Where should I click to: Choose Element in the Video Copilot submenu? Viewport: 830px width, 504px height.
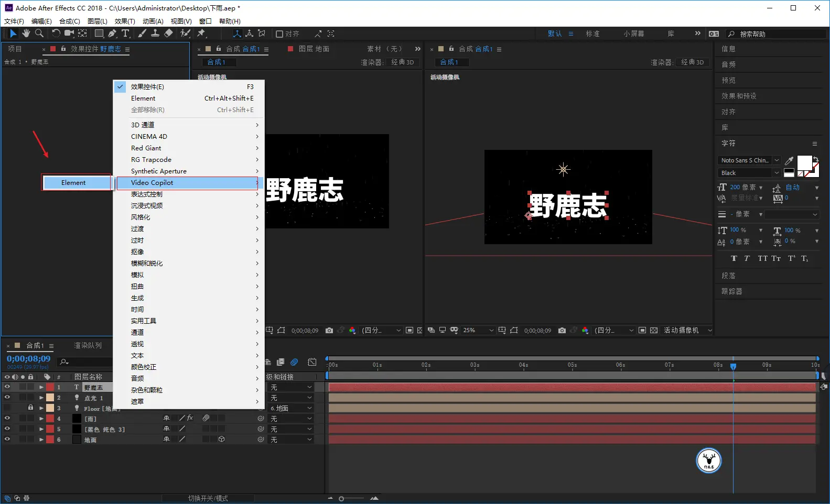[x=77, y=183]
